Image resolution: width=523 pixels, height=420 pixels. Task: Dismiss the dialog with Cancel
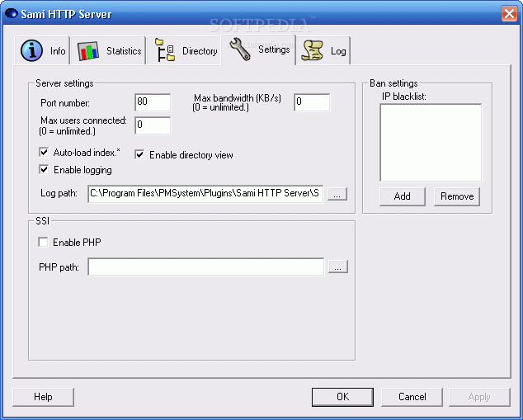tap(412, 397)
